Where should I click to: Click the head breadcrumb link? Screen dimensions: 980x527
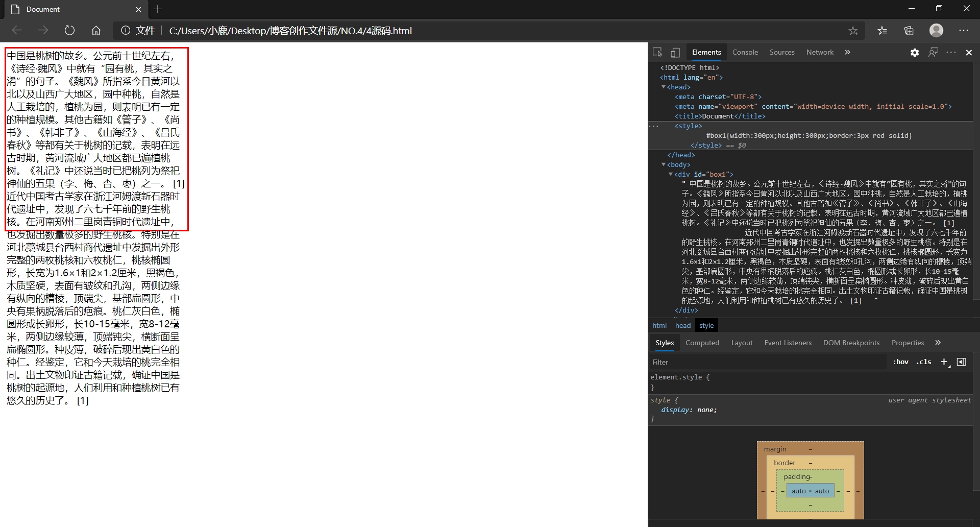[682, 325]
